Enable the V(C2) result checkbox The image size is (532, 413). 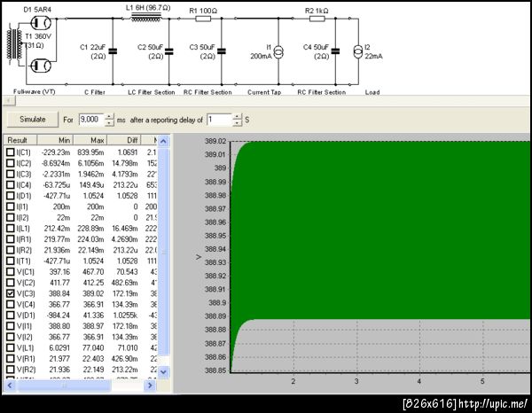(11, 283)
